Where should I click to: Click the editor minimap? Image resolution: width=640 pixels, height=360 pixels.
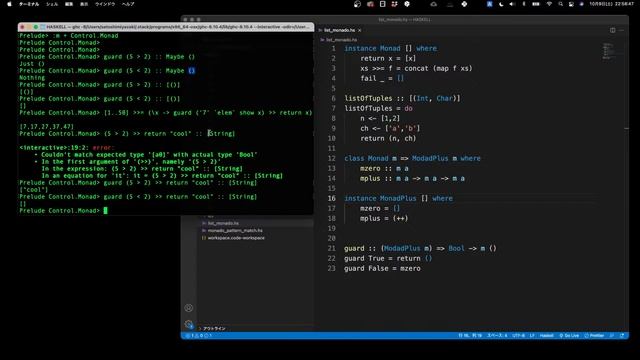608,51
